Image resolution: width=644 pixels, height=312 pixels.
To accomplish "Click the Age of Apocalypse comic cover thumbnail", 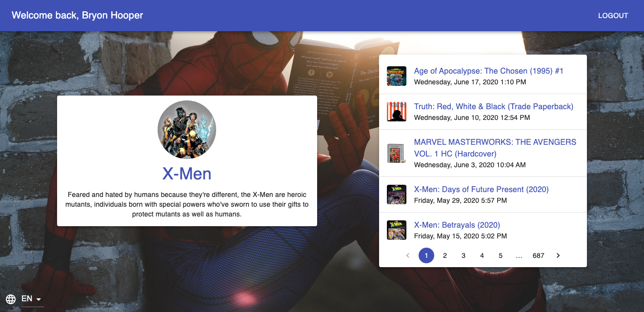I will tap(397, 76).
